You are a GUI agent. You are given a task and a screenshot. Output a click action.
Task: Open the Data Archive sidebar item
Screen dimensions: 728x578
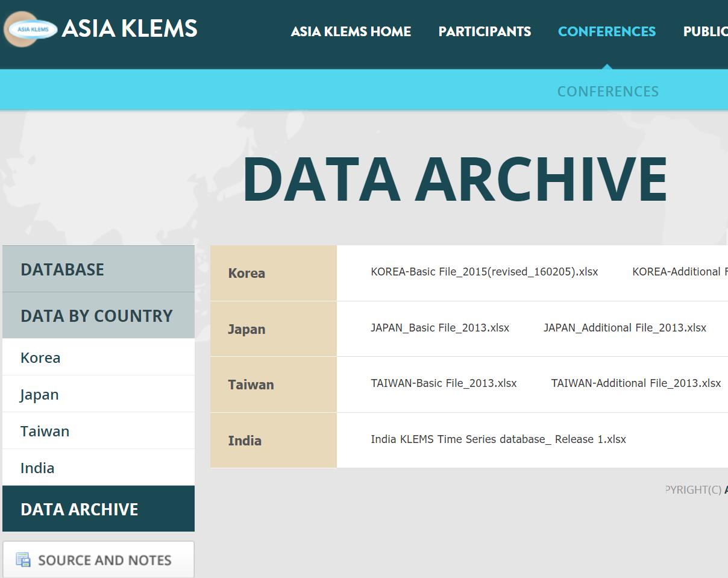(x=80, y=509)
